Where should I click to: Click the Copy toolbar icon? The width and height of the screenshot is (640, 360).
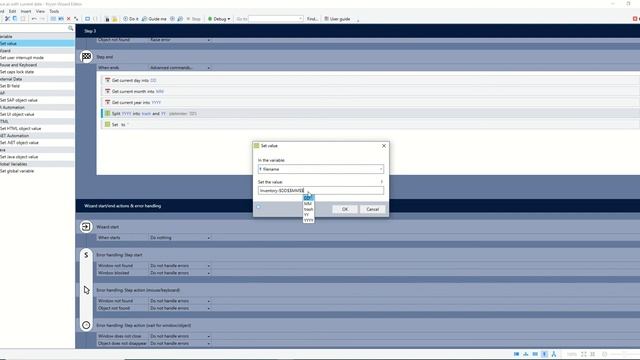[x=15, y=19]
